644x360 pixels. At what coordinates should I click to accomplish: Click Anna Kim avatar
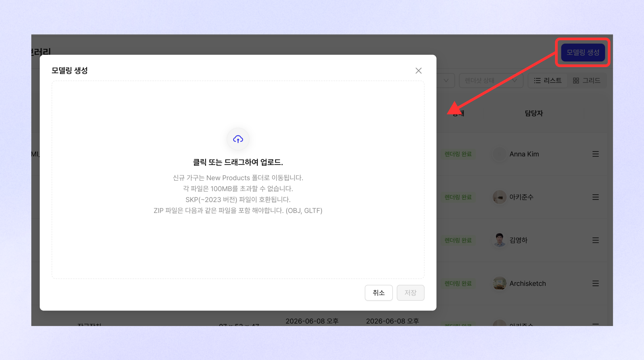[499, 154]
